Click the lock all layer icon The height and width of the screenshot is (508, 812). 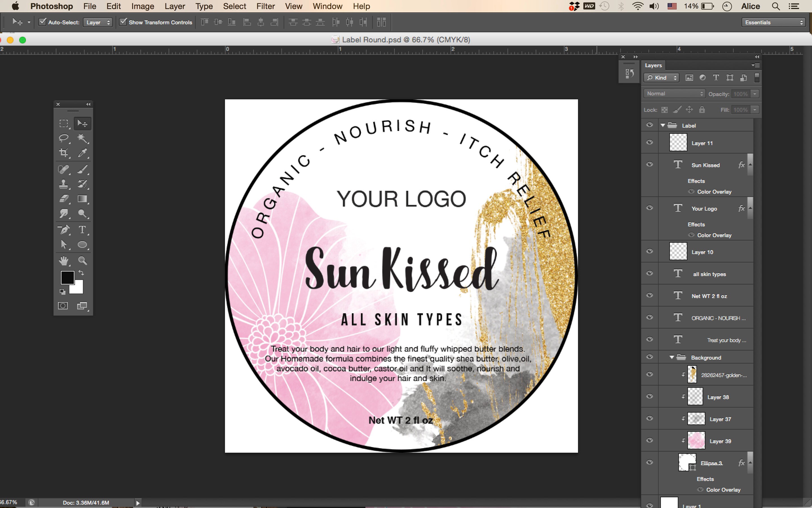(702, 110)
